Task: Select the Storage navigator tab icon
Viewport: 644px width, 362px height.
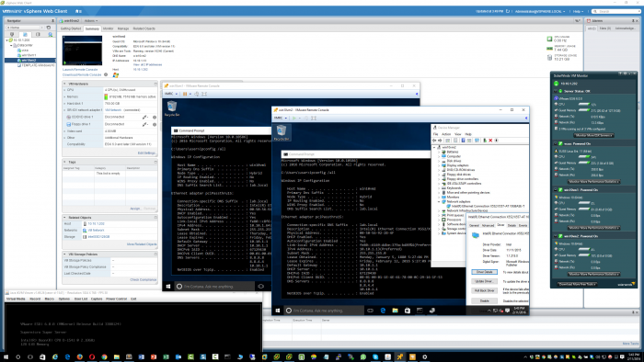Action: [38, 34]
